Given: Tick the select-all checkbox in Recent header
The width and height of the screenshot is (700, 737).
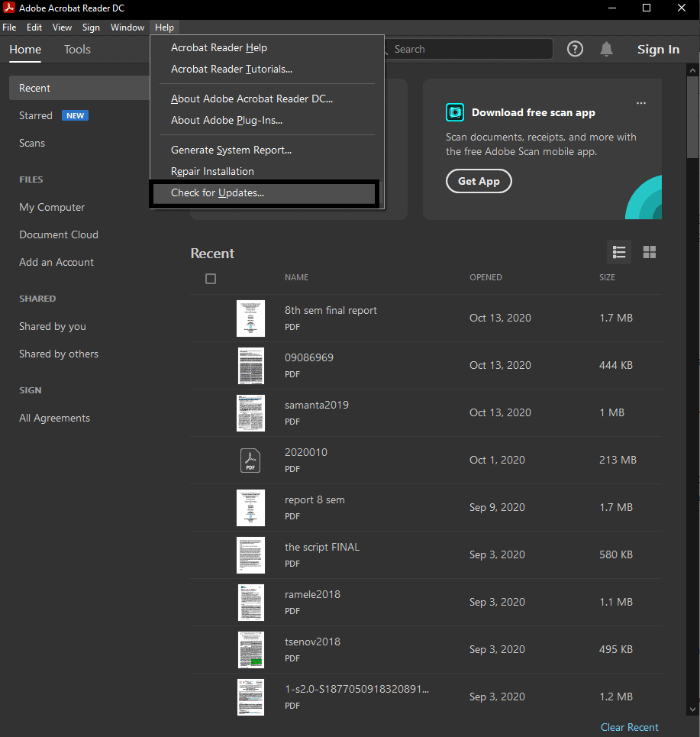Looking at the screenshot, I should (211, 279).
